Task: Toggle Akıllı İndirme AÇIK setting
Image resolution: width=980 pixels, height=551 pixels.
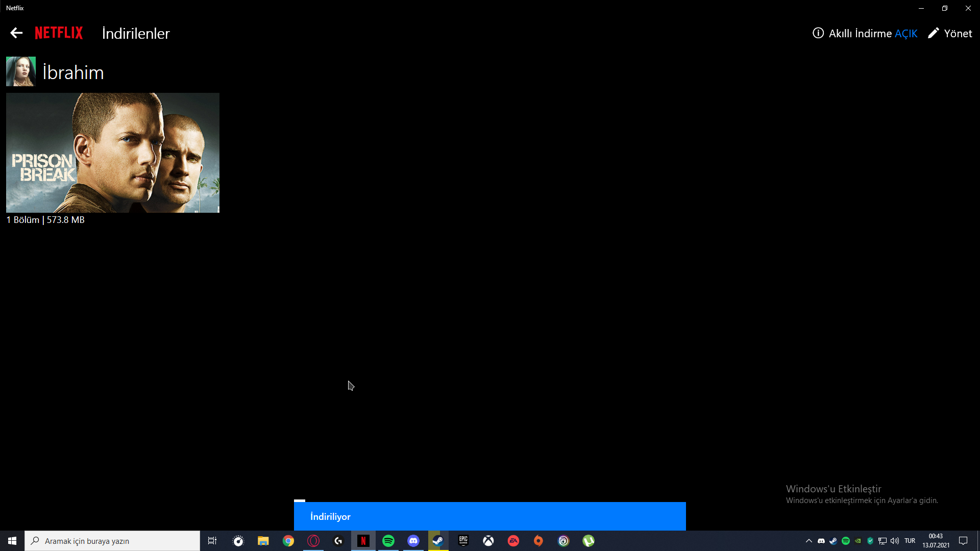Action: tap(905, 34)
